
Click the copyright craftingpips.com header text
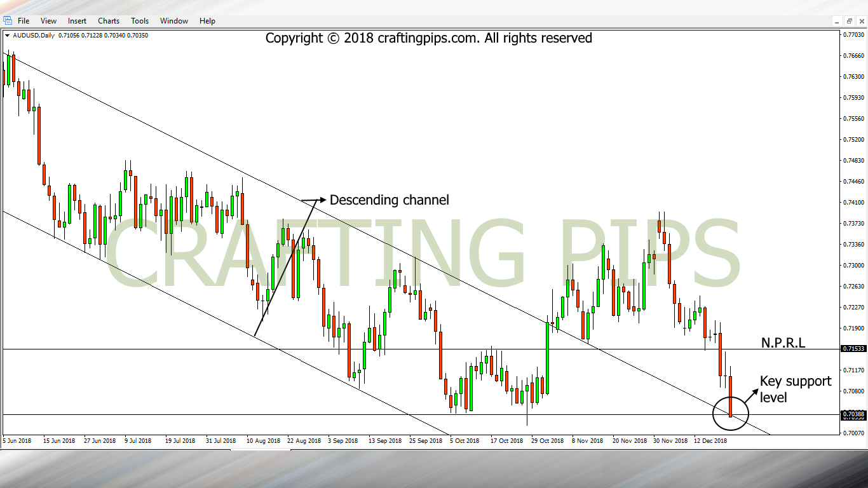429,38
